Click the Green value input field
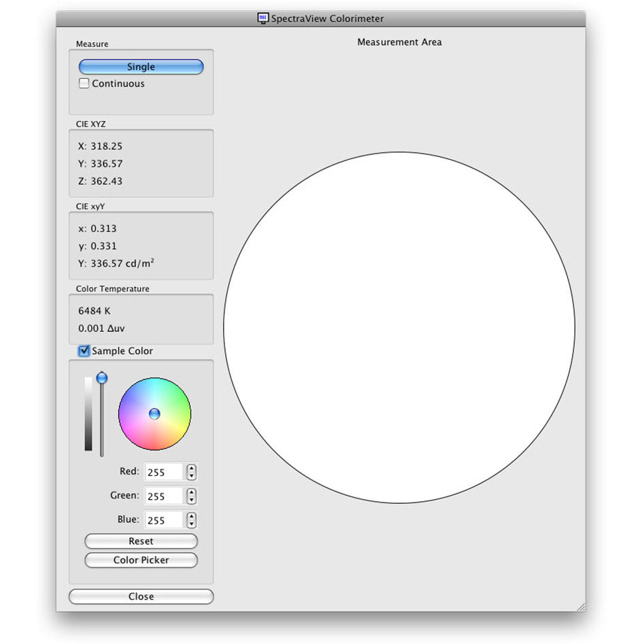The width and height of the screenshot is (644, 644). [164, 496]
